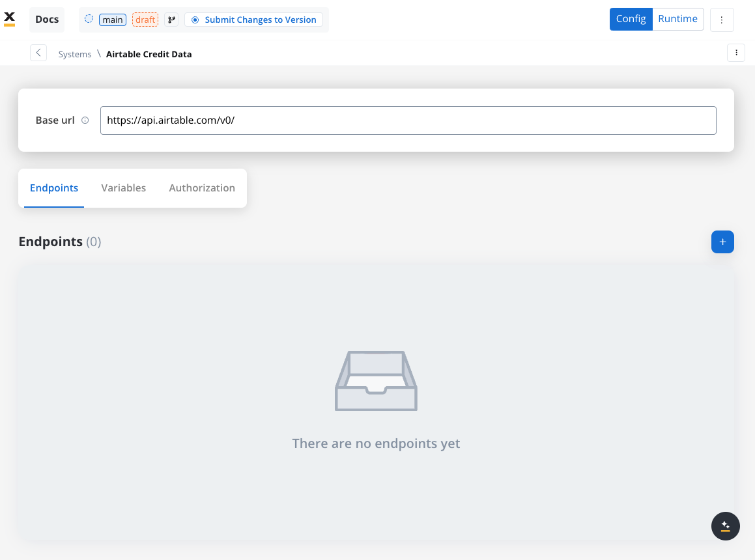
Task: Click 'There are no endpoints yet' text
Action: click(376, 443)
